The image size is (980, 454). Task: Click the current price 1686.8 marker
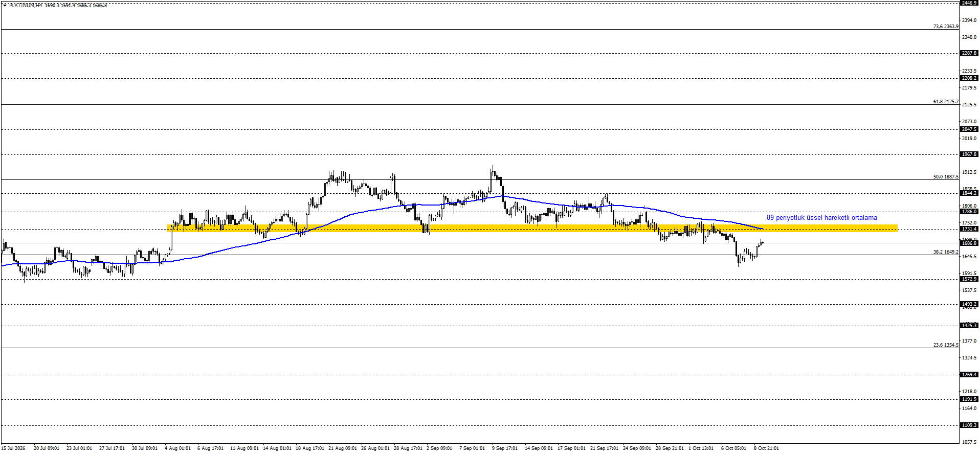tap(969, 243)
